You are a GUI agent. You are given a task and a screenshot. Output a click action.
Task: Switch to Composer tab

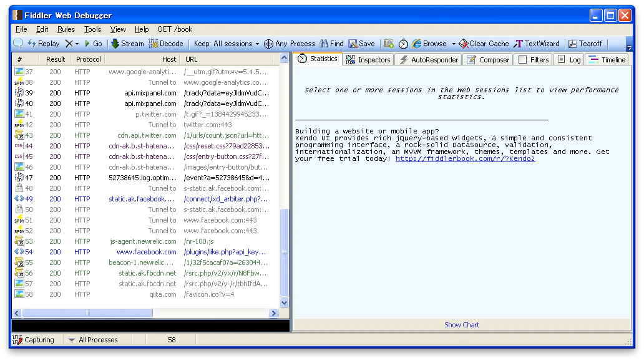[489, 59]
